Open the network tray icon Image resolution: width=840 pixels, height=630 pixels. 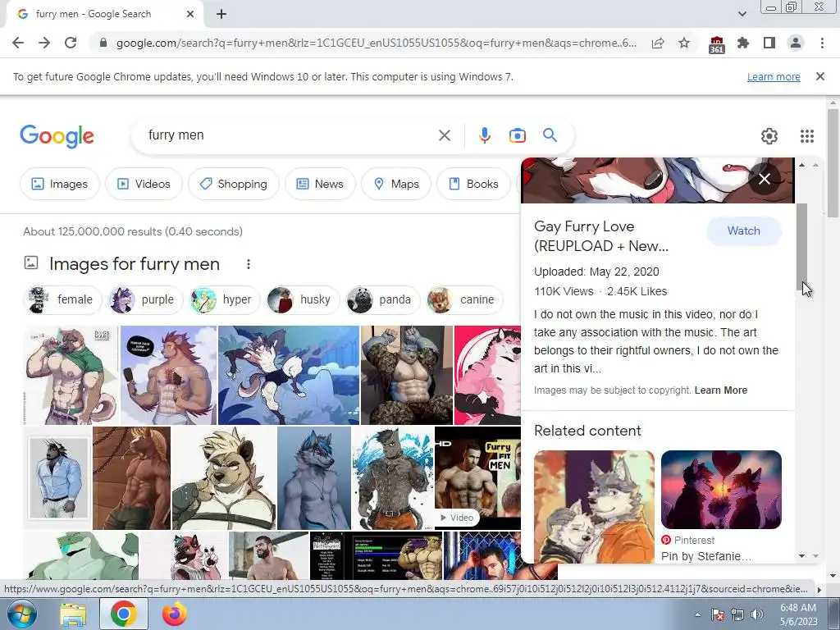point(737,614)
